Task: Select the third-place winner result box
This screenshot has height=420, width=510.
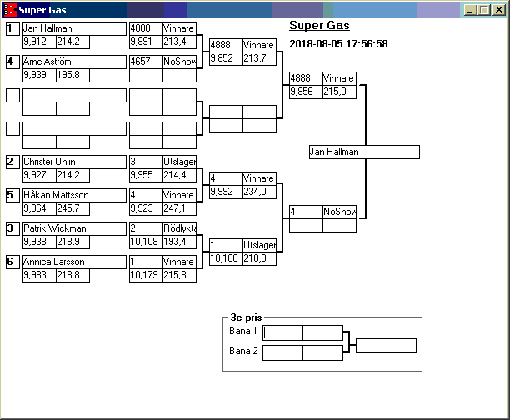Action: click(385, 345)
